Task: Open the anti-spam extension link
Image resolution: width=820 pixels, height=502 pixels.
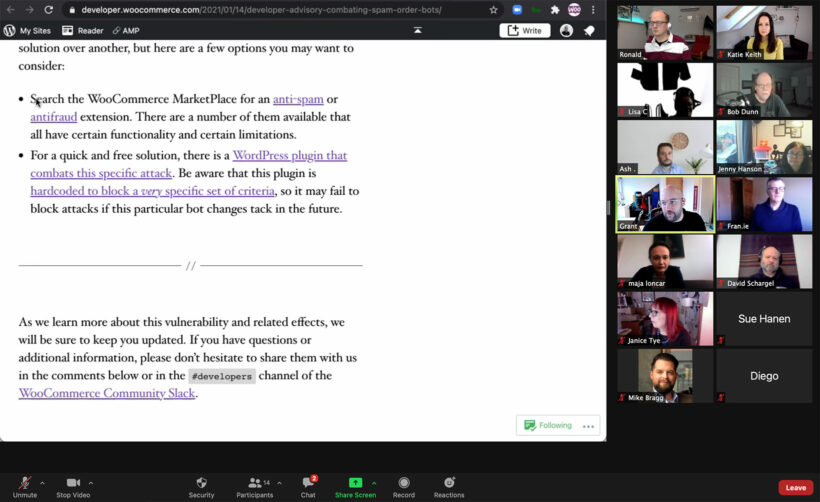Action: coord(298,99)
